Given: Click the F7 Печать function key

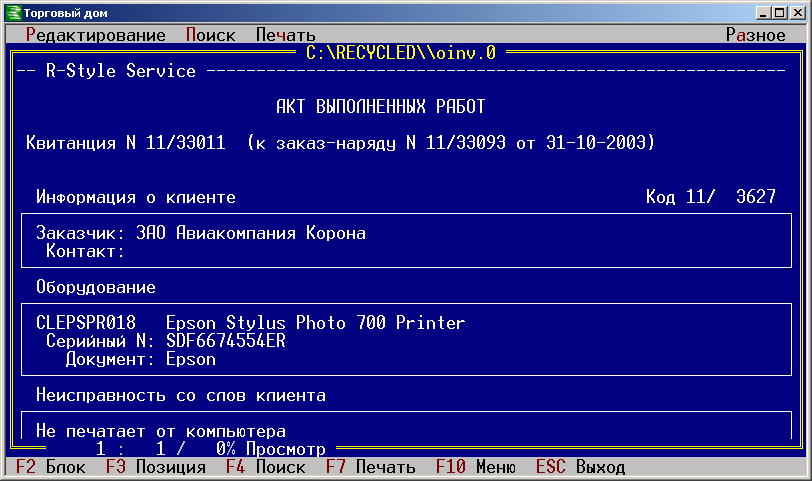Looking at the screenshot, I should [x=371, y=467].
